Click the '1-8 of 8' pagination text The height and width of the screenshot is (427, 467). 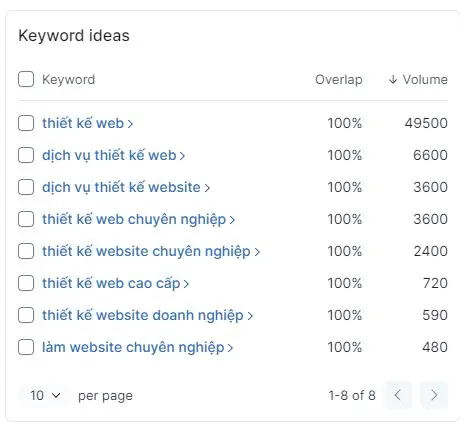point(352,395)
